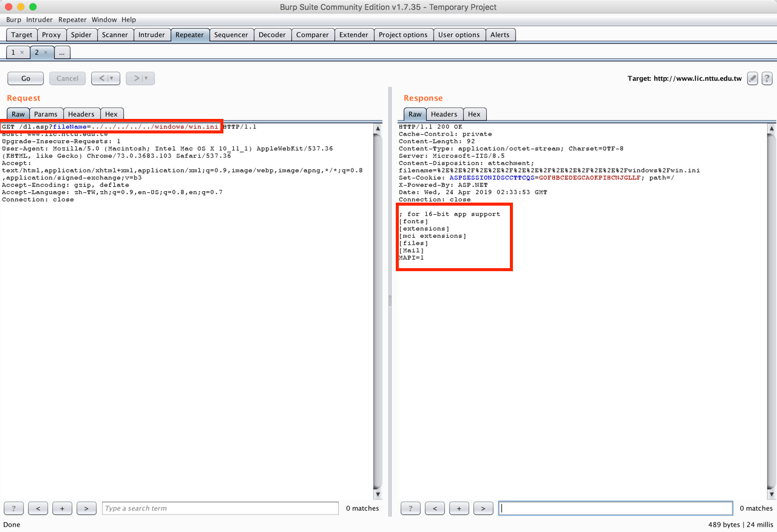Image resolution: width=777 pixels, height=532 pixels.
Task: Click the Upgrade-Insecure-Requests: 1 header line
Action: 61,141
